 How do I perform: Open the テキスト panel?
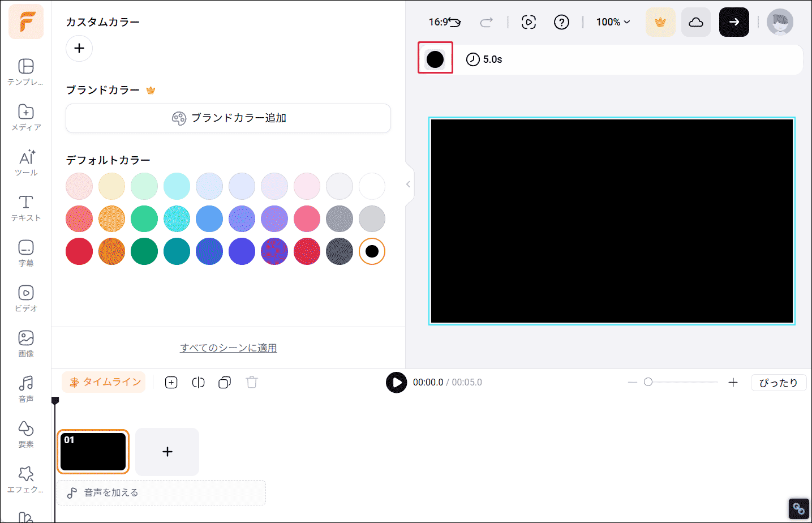(25, 207)
